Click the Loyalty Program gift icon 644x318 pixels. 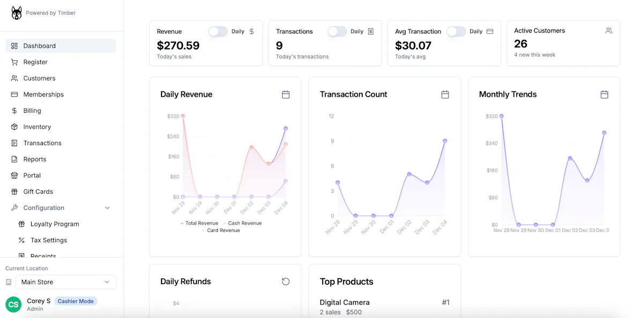click(21, 224)
